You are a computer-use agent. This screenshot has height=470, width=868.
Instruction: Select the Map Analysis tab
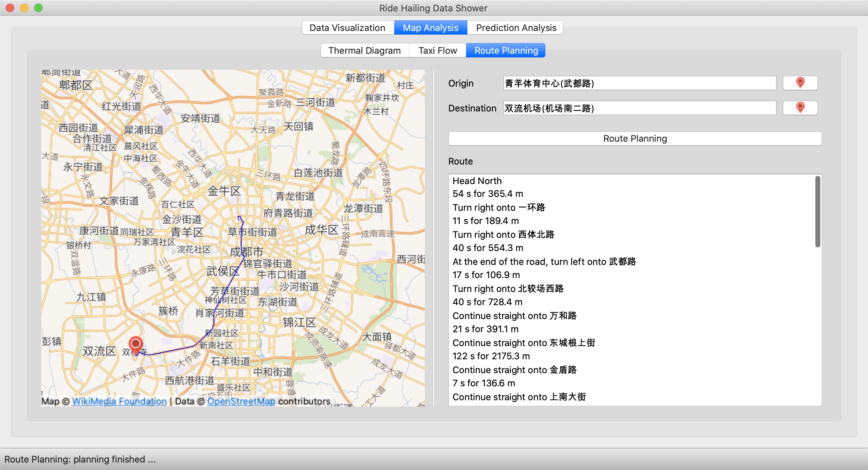[x=430, y=28]
